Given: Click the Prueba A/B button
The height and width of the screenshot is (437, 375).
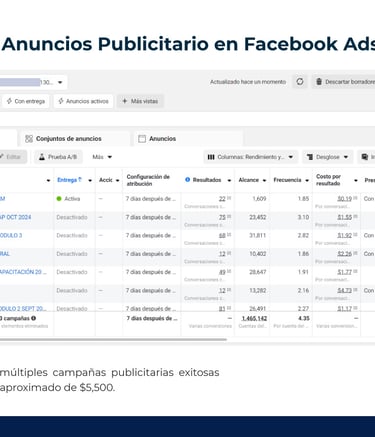Looking at the screenshot, I should (x=58, y=157).
